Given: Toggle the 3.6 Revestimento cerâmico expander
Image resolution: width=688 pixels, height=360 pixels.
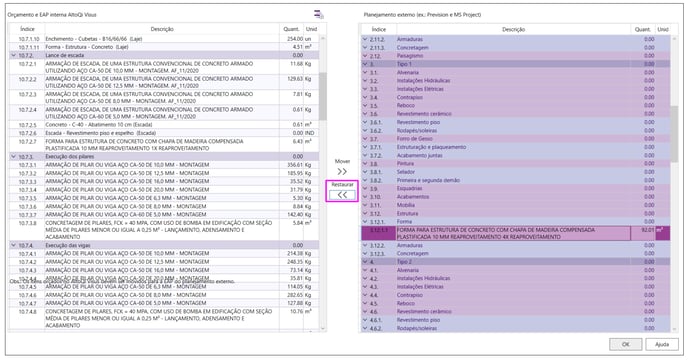Looking at the screenshot, I should 365,114.
